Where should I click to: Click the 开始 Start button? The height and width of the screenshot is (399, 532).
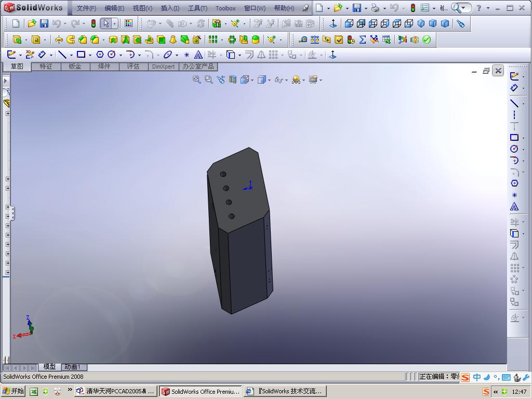(x=14, y=391)
